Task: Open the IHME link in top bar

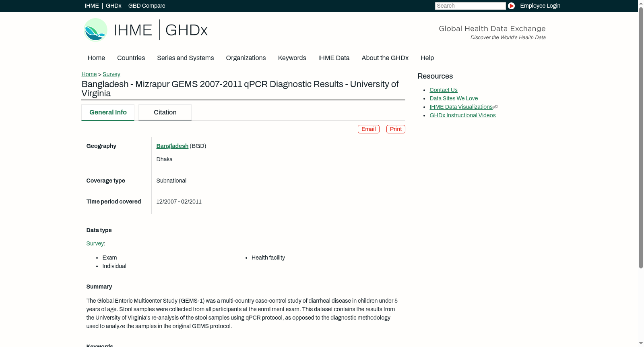Action: coord(92,6)
